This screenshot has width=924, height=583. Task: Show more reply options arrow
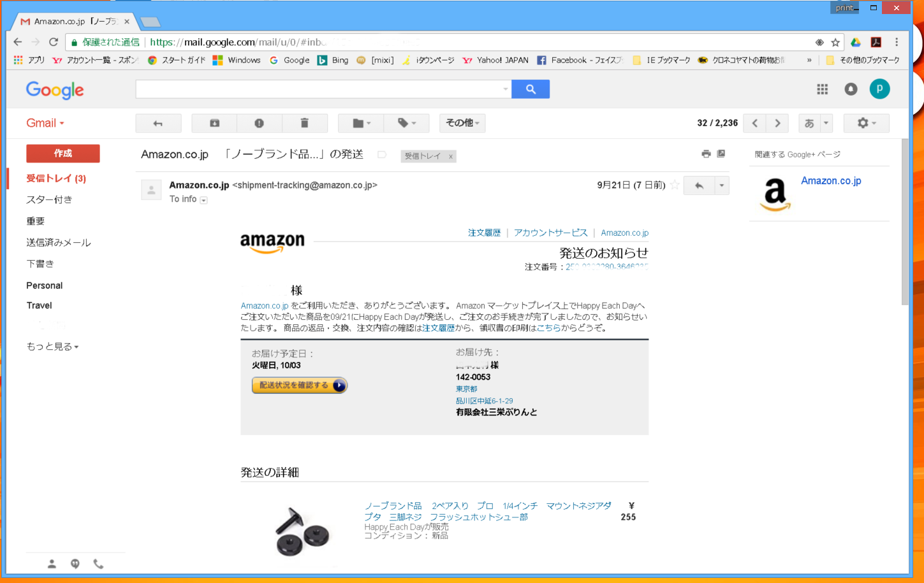pos(722,185)
